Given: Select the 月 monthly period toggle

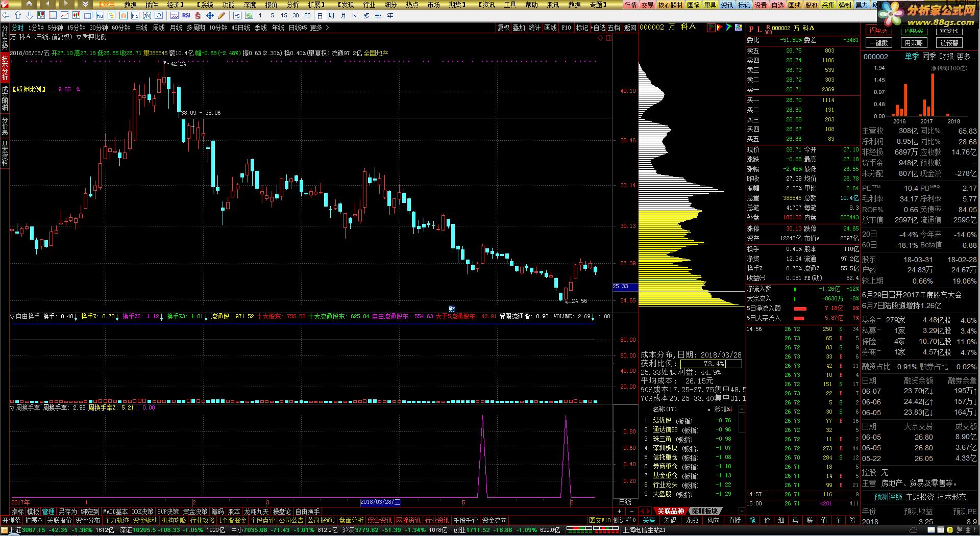Looking at the screenshot, I should pos(343,15).
